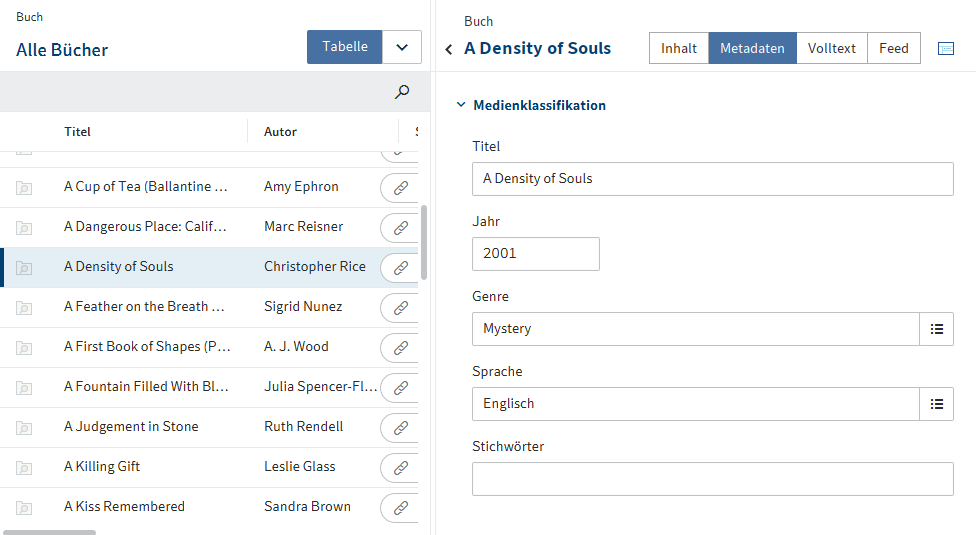Screen dimensions: 976x535
Task: Open the Genre keyword list button
Action: (937, 329)
